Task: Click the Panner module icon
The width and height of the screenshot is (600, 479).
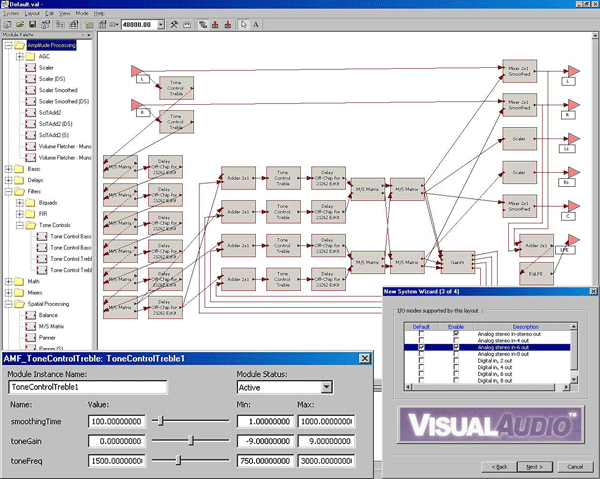Action: (x=30, y=338)
